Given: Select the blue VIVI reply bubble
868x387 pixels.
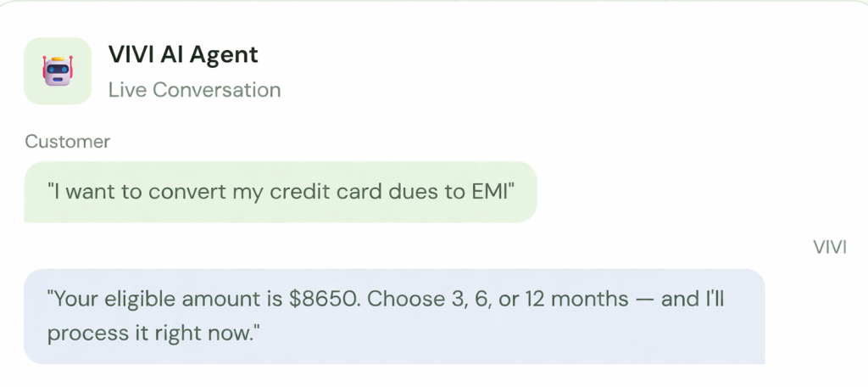Looking at the screenshot, I should (394, 316).
